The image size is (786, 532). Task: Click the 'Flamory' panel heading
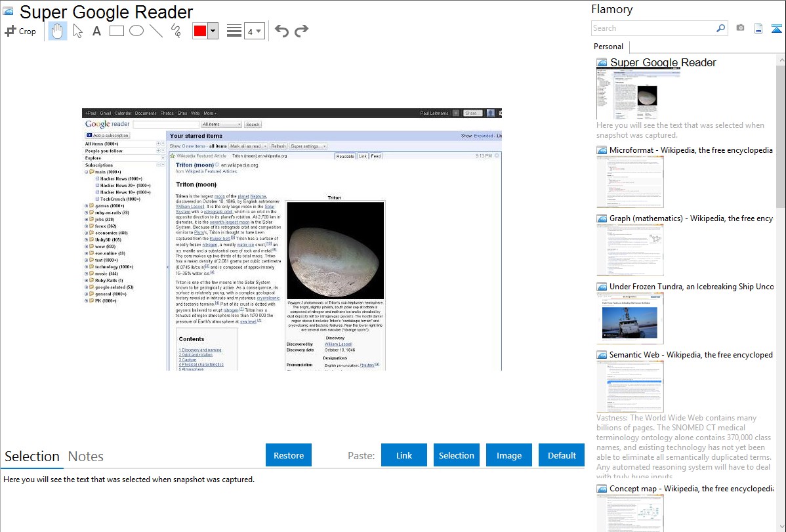612,10
